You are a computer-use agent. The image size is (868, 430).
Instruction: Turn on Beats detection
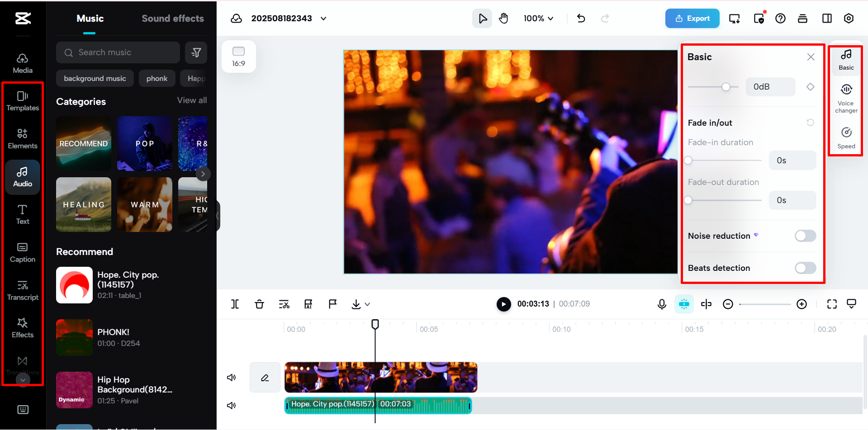pos(805,268)
